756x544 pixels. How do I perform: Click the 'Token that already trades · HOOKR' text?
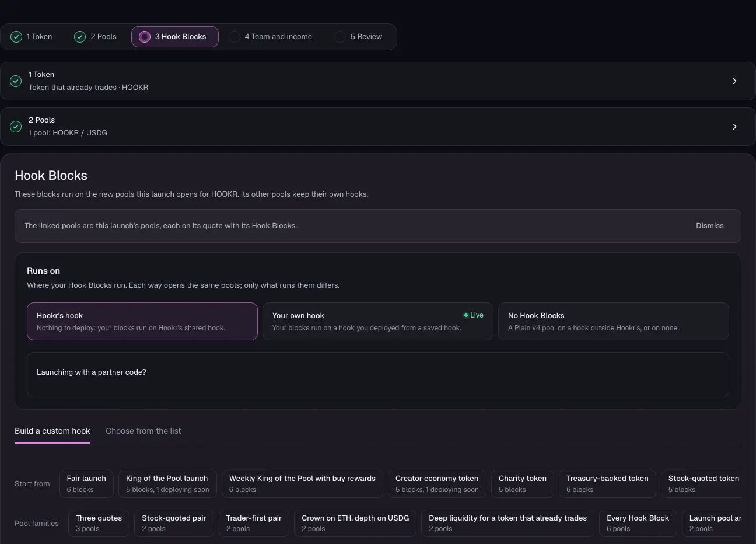[x=88, y=88]
